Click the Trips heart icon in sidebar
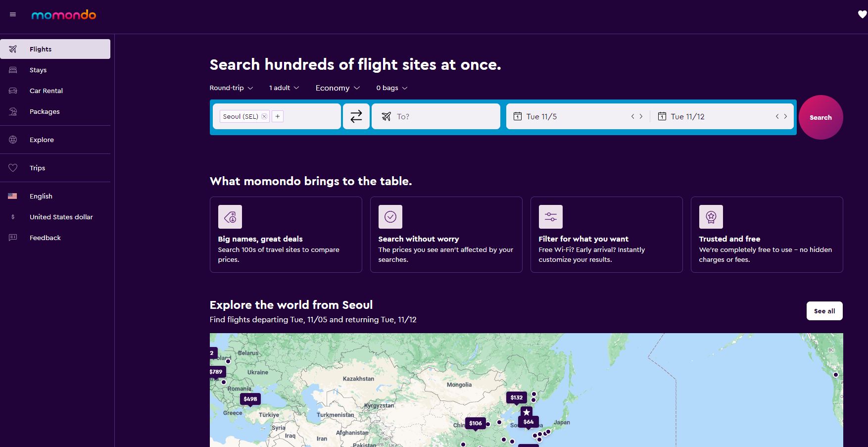The height and width of the screenshot is (447, 868). 13,168
